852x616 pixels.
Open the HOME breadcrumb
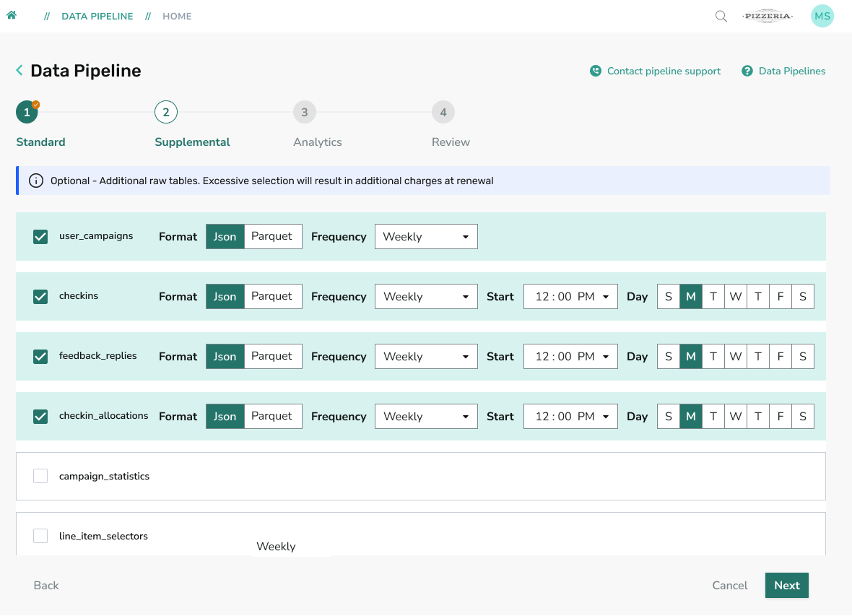tap(177, 17)
